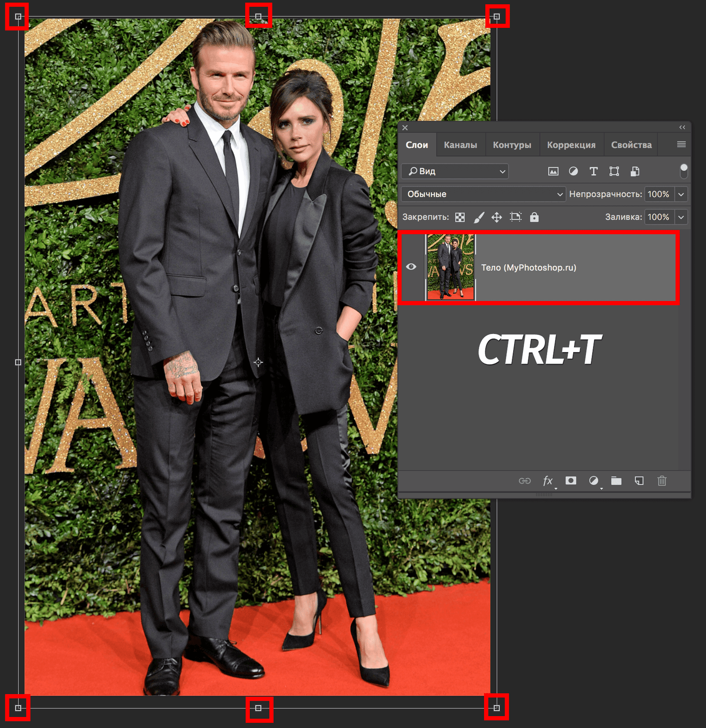Switch to the Каналы tab
The height and width of the screenshot is (728, 706).
click(460, 144)
